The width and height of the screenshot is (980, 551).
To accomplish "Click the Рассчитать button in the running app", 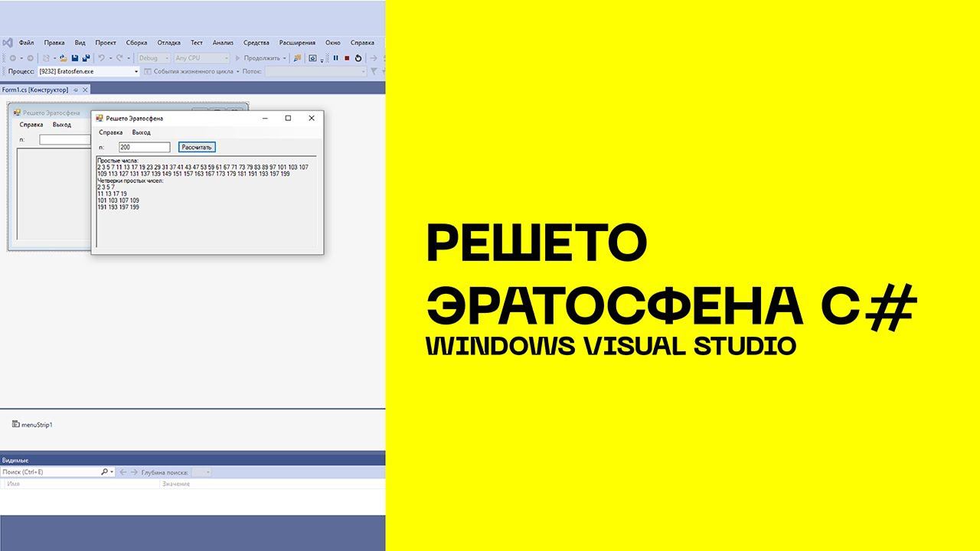I will click(198, 147).
